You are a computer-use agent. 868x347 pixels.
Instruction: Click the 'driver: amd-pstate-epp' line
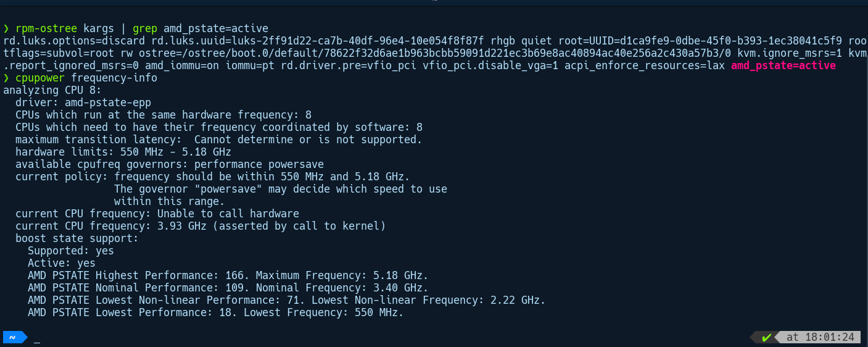[x=83, y=102]
